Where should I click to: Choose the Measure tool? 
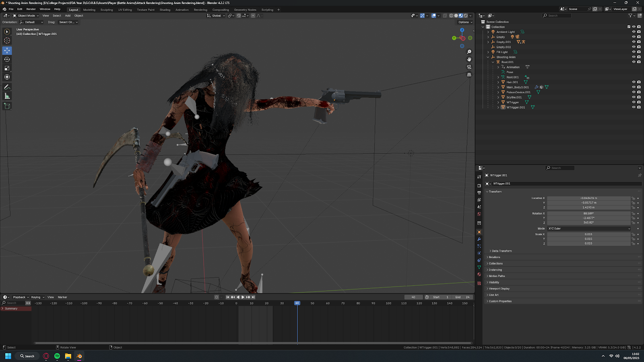click(x=7, y=96)
